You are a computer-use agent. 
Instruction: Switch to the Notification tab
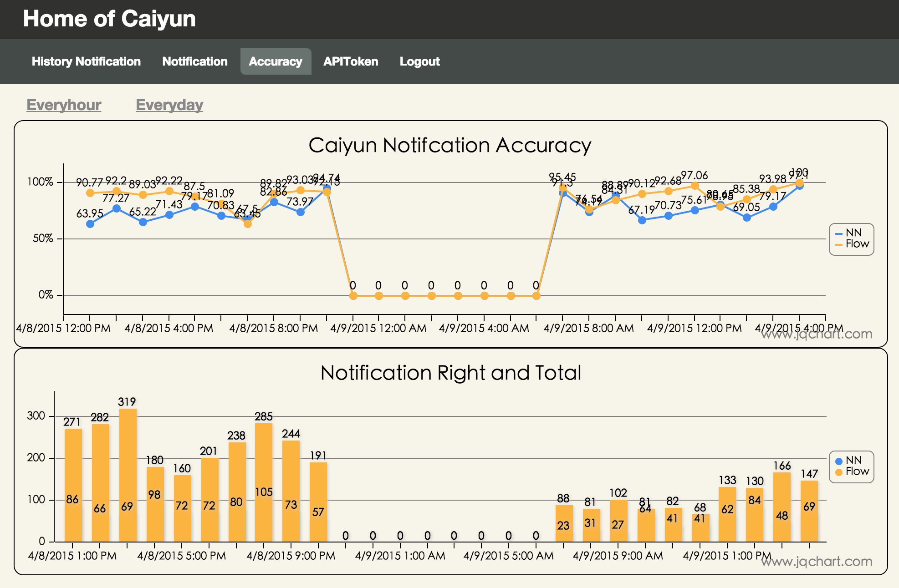(x=195, y=61)
